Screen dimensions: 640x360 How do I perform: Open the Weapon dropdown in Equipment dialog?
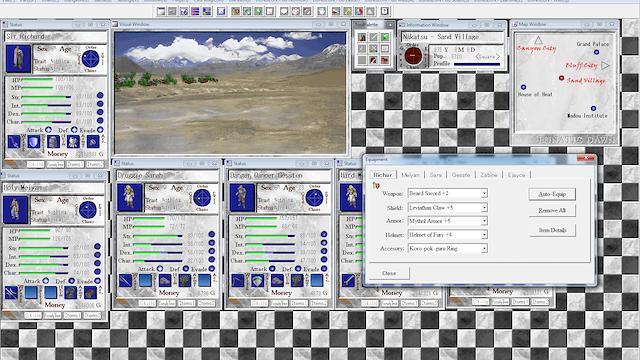point(484,193)
